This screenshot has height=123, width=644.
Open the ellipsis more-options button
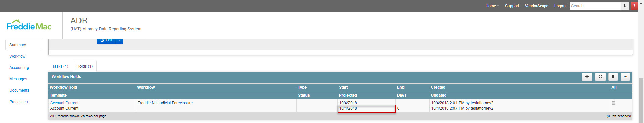pos(625,77)
